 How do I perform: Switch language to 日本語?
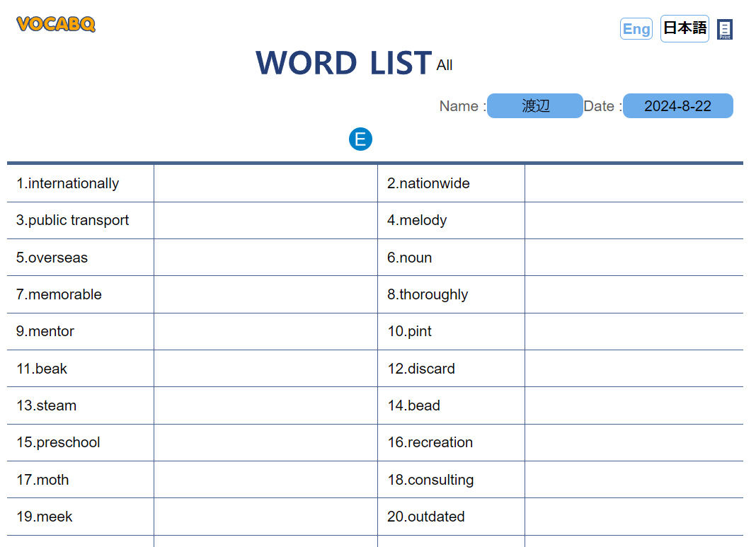(685, 28)
